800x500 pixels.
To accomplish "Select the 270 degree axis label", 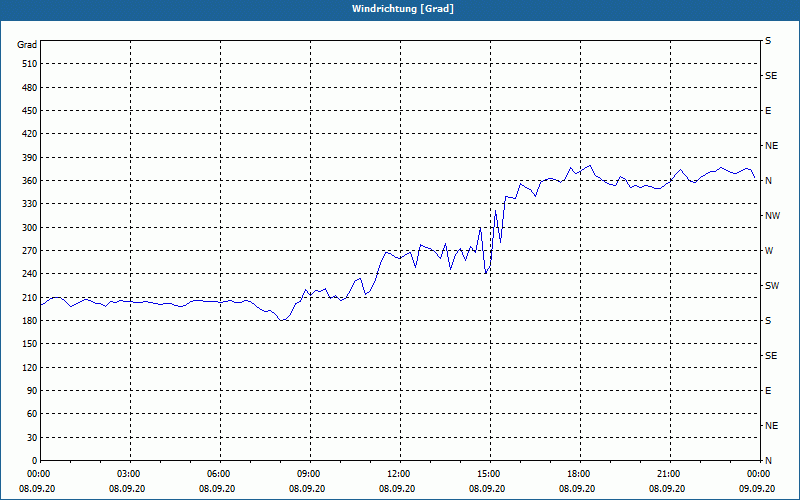I will coord(30,251).
